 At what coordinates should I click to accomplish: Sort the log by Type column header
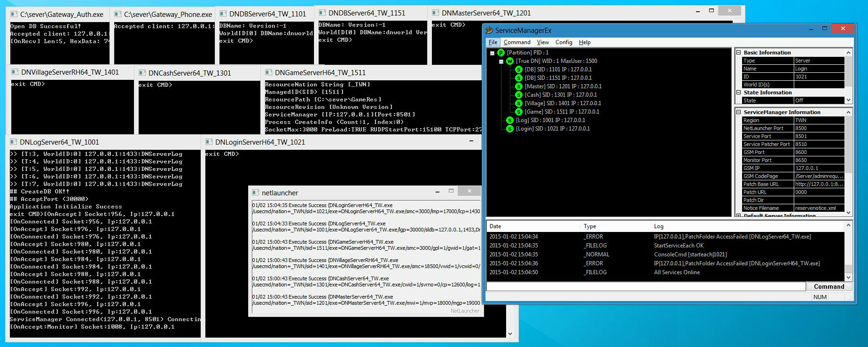(x=590, y=226)
